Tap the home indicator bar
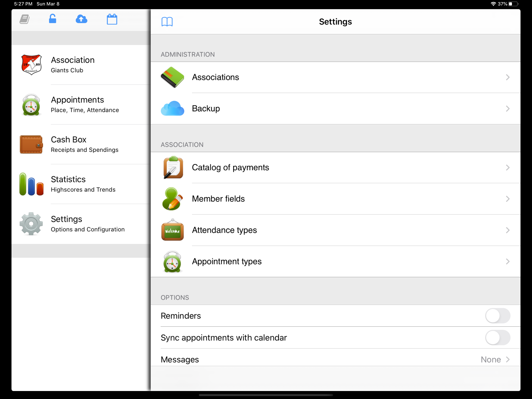532x399 pixels. tap(266, 395)
